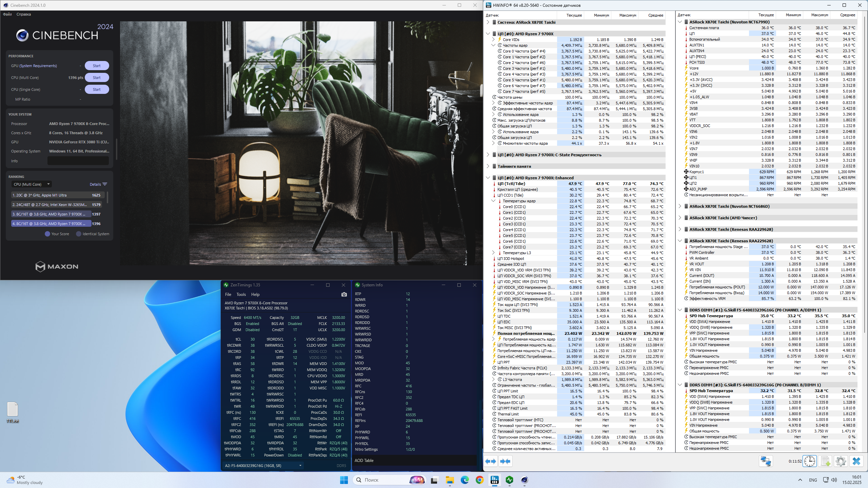This screenshot has height=488, width=868.
Task: Take a ZenTimings screenshot with the camera icon
Action: pos(344,294)
